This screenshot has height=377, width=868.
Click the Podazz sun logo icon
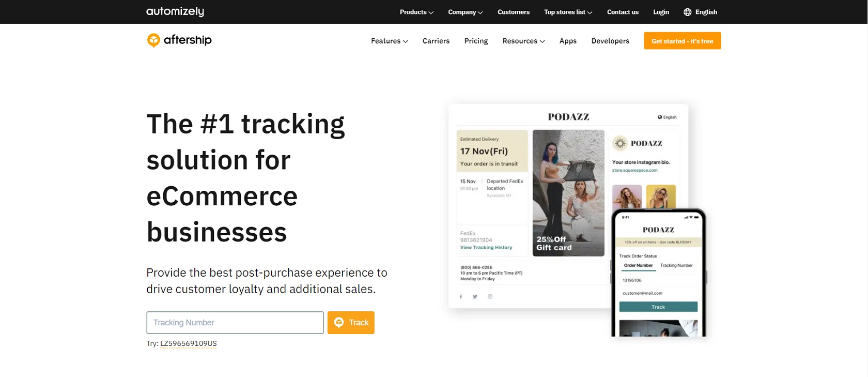point(620,143)
